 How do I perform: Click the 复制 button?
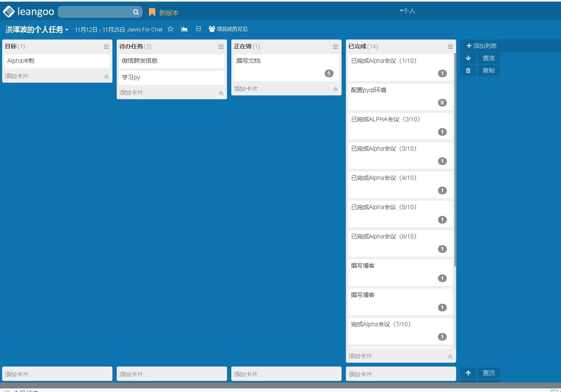click(488, 70)
